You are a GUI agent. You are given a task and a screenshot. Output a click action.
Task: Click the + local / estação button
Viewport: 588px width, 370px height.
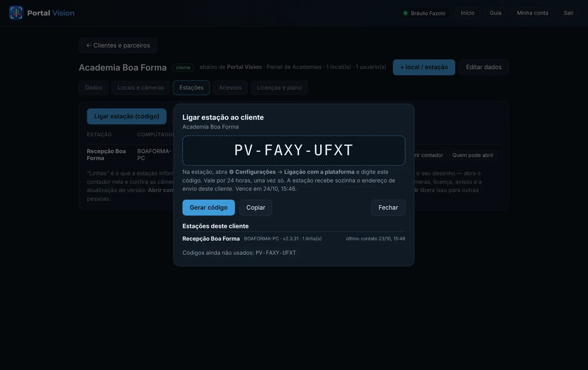coord(424,67)
